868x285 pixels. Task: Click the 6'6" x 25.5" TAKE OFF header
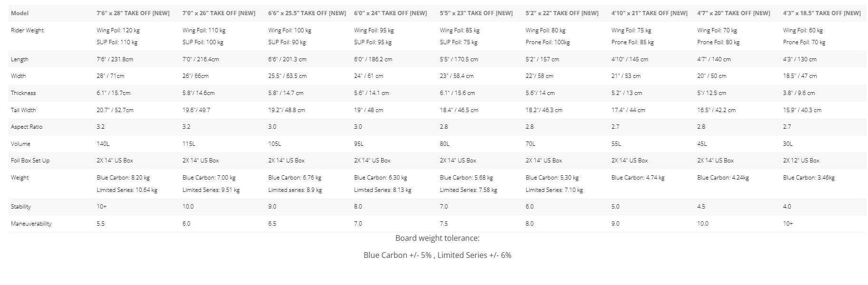coord(307,13)
